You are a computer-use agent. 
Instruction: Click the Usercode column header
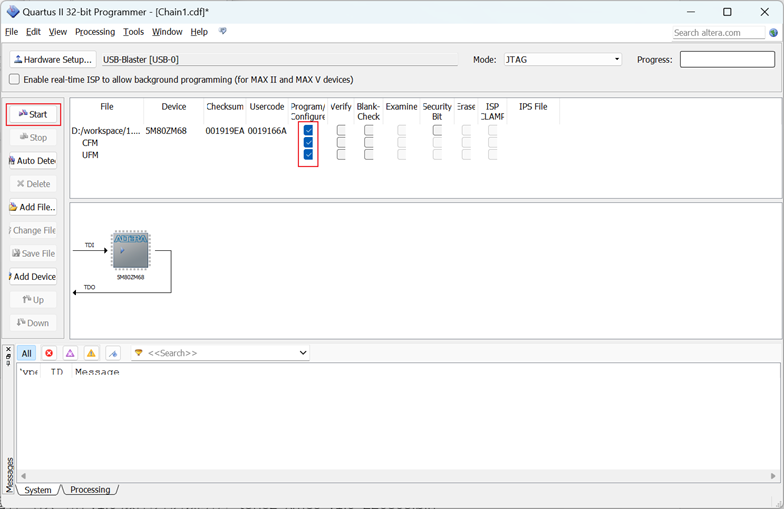click(267, 106)
